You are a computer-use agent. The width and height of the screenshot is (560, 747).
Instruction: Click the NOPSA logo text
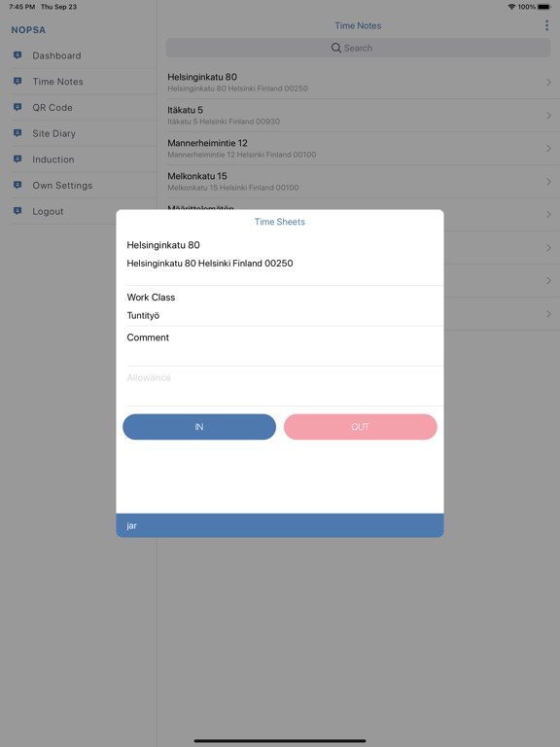point(28,30)
